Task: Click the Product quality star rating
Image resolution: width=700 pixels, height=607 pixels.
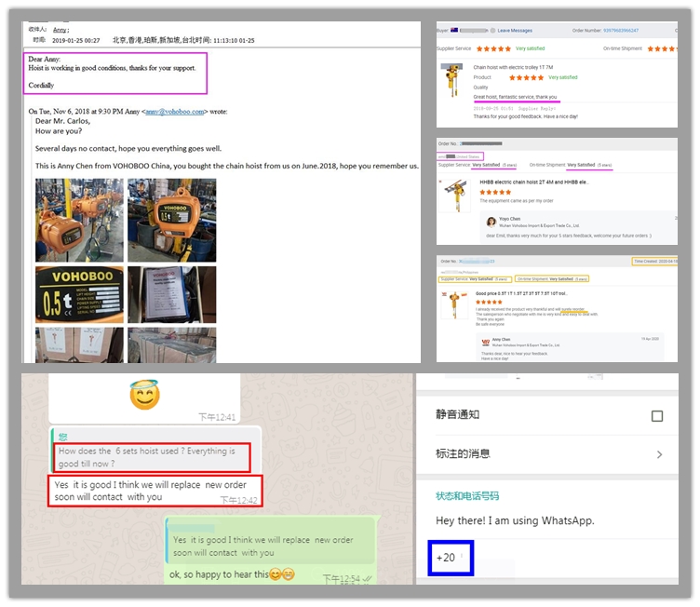Action: pos(526,77)
